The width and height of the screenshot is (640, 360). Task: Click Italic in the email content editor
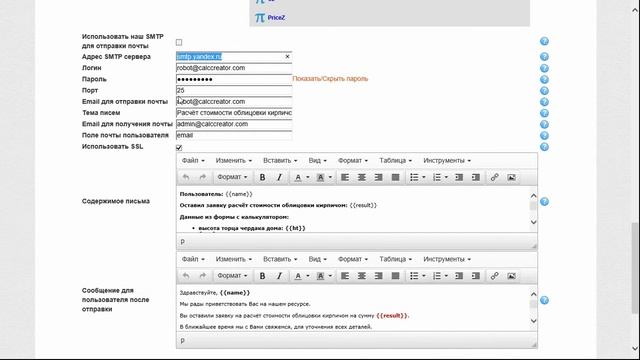coord(280,177)
